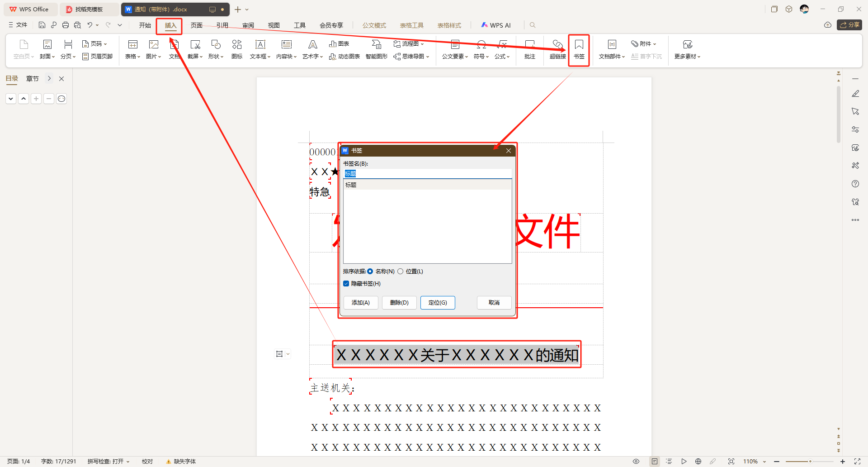Adjust the zoom slider in status bar
The image size is (868, 467).
[x=810, y=462]
